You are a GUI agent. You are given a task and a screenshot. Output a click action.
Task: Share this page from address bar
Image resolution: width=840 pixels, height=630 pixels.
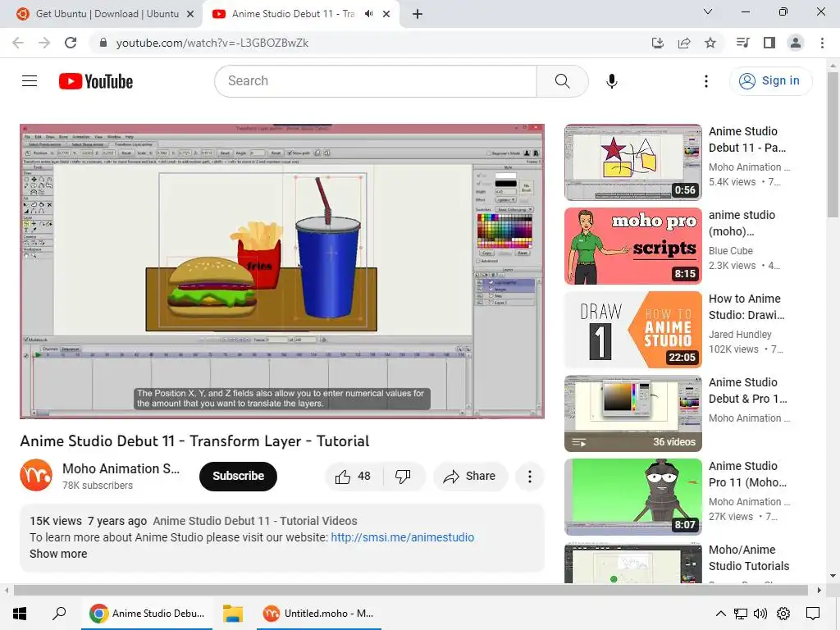[684, 43]
